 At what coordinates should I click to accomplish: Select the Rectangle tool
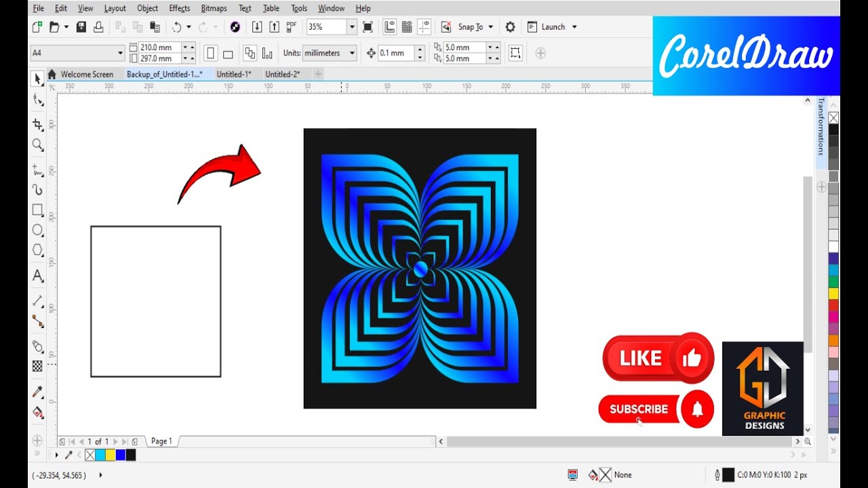coord(38,210)
